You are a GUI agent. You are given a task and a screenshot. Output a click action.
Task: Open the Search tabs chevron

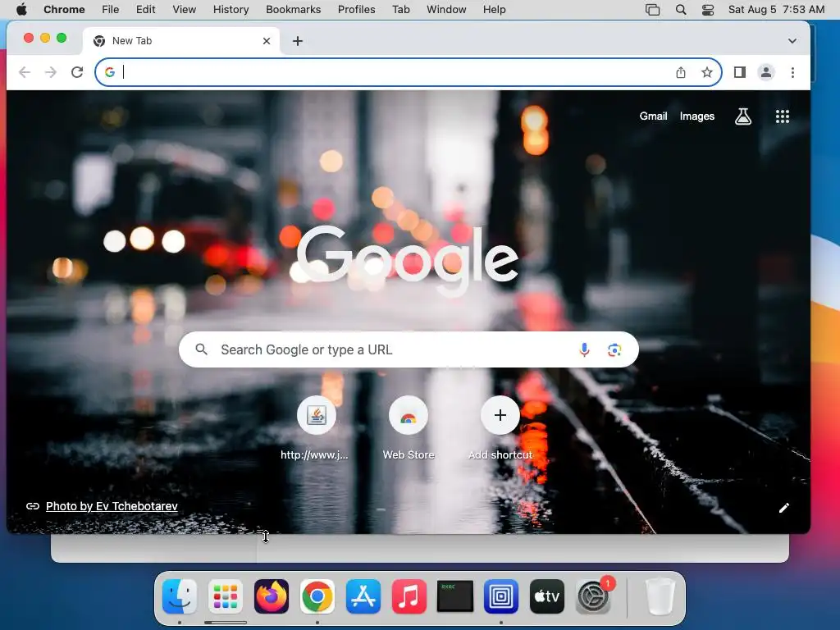(x=792, y=41)
